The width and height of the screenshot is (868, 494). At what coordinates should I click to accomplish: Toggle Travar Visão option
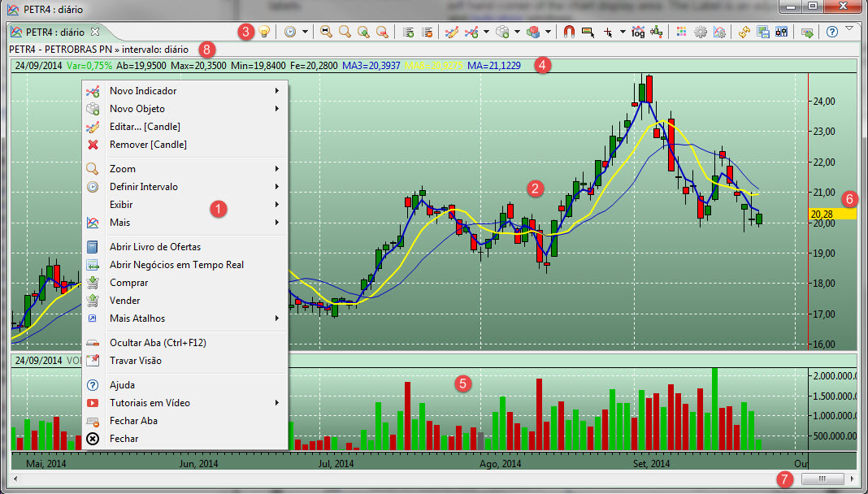click(x=185, y=361)
